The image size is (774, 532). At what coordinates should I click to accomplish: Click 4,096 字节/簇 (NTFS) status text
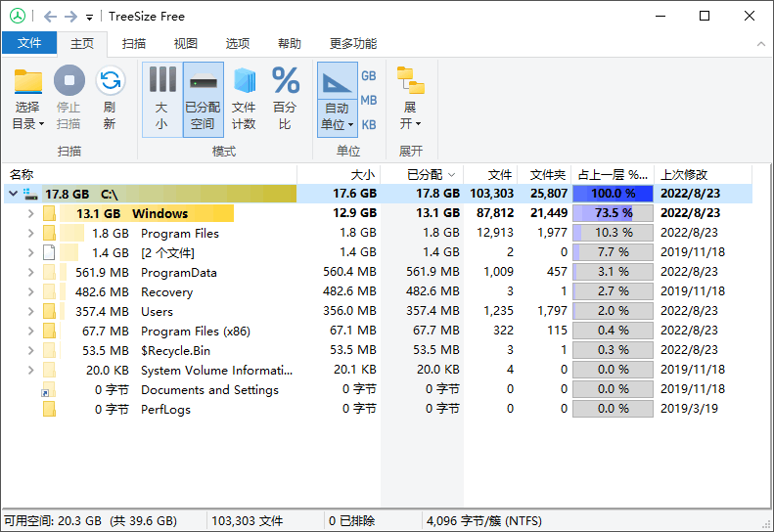point(484,520)
